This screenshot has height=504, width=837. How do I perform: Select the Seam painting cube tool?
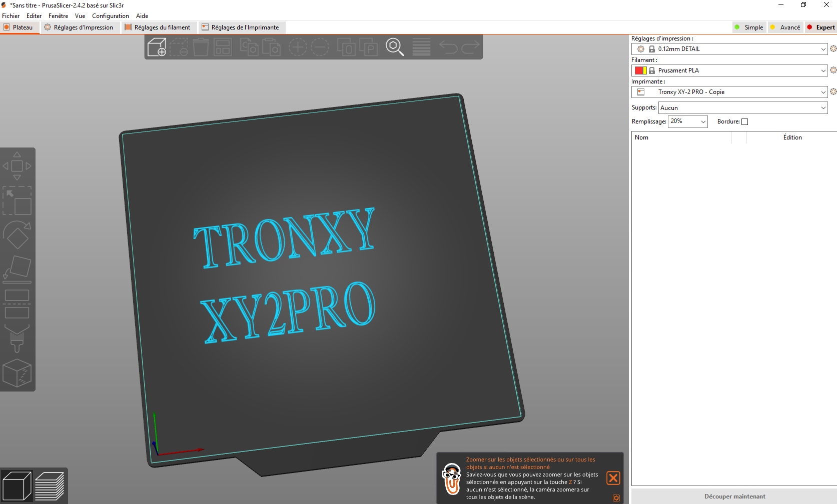coord(17,373)
